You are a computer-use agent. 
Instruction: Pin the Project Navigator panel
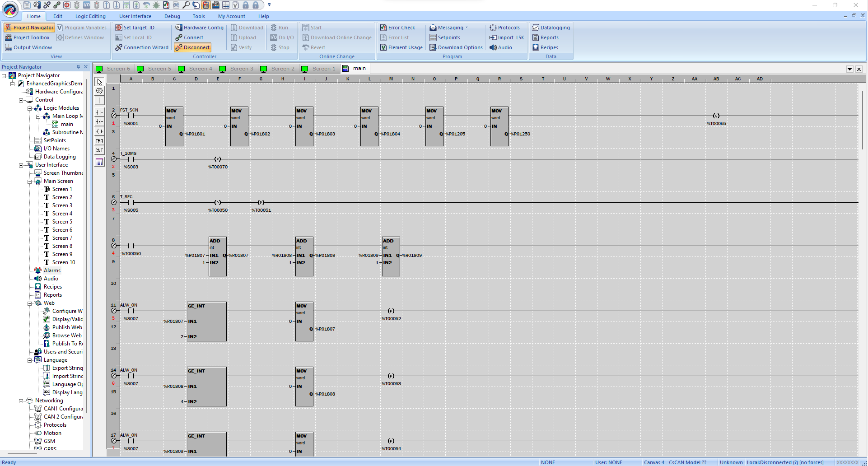click(x=78, y=67)
